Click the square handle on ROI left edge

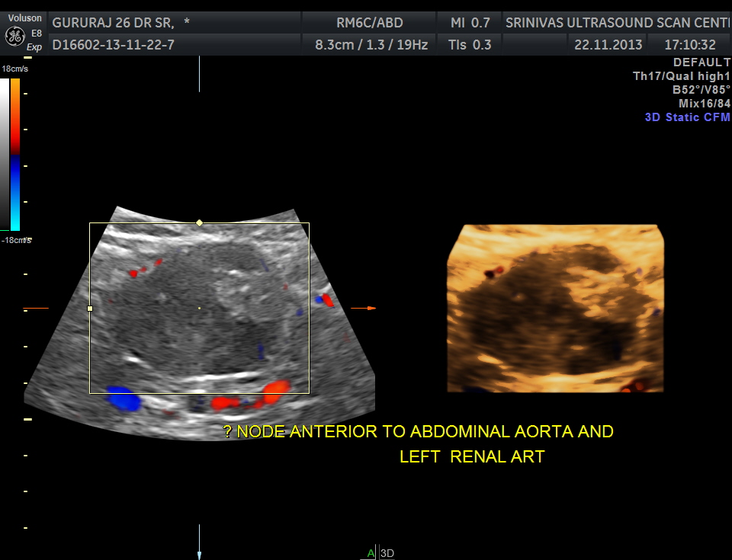[x=90, y=309]
